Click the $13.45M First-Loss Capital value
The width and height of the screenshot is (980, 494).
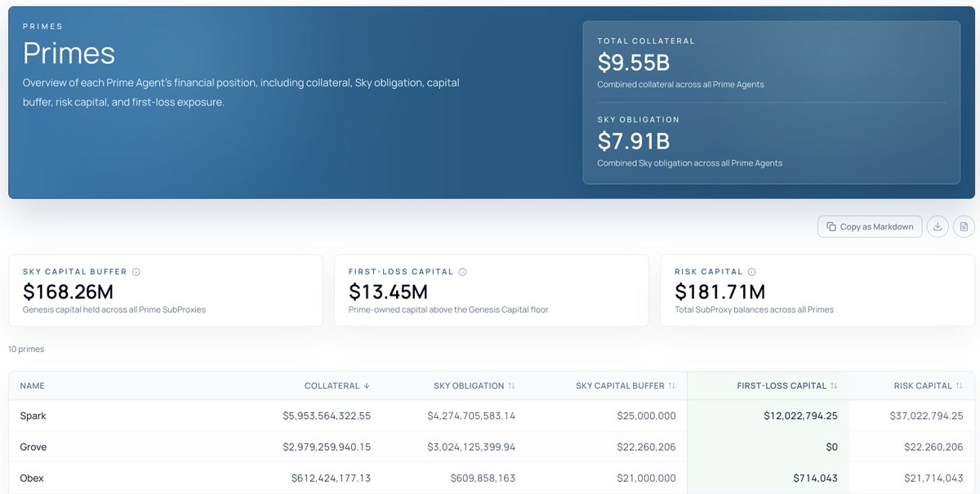click(388, 292)
